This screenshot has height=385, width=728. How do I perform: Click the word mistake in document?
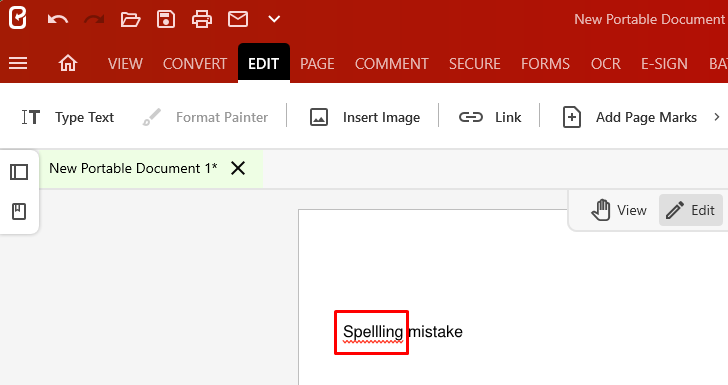point(436,332)
